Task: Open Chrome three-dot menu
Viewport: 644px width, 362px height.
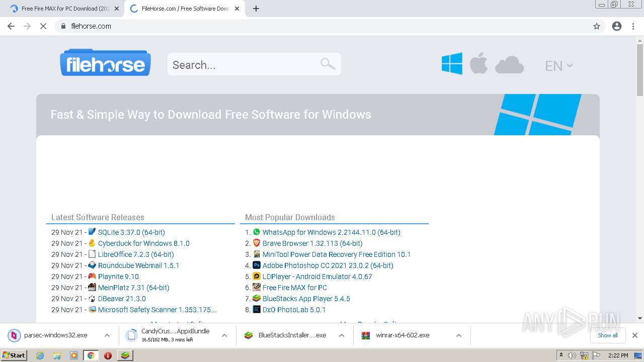Action: [633, 26]
